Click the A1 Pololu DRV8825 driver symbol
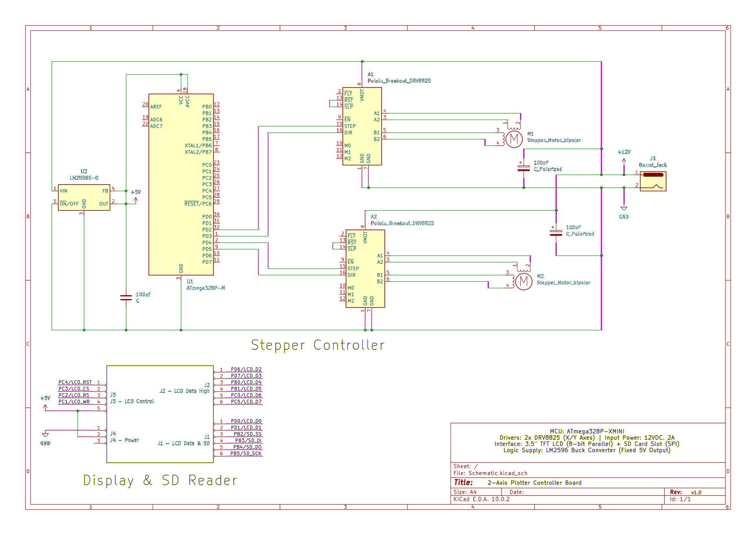Viewport: 756px width, 535px height. coord(362,126)
